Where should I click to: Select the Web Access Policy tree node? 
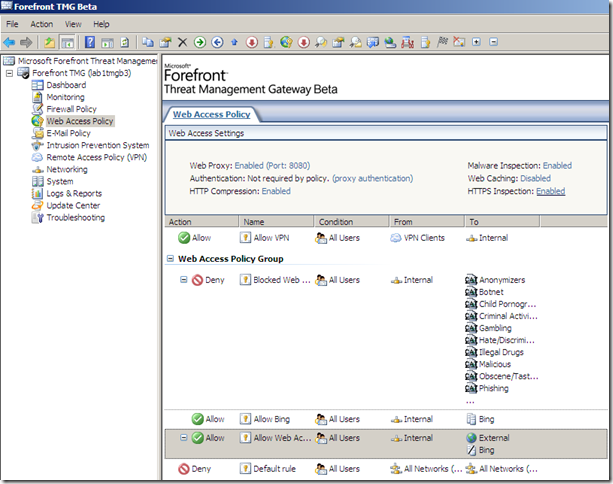[x=80, y=121]
